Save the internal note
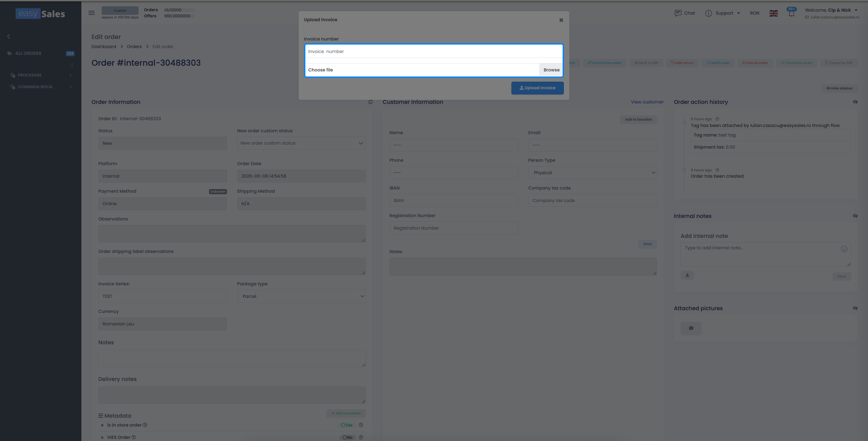Viewport: 868px width, 441px height. click(841, 276)
